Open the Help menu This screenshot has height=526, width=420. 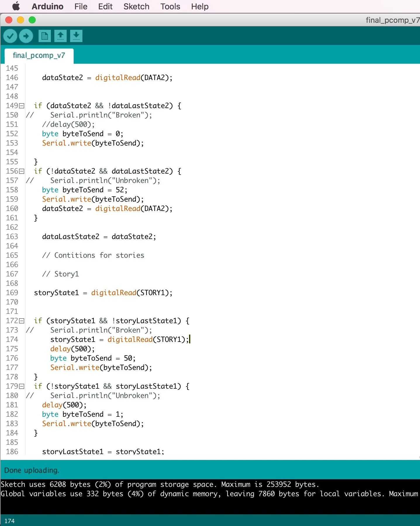(x=200, y=6)
